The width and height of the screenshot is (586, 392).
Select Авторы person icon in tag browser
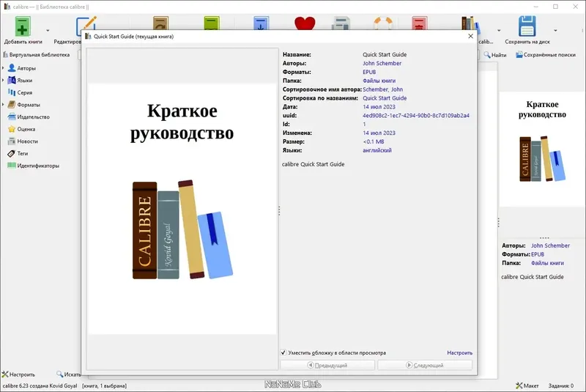point(12,68)
